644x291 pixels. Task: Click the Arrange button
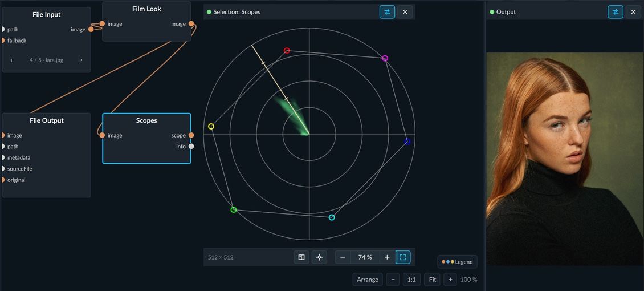point(368,280)
